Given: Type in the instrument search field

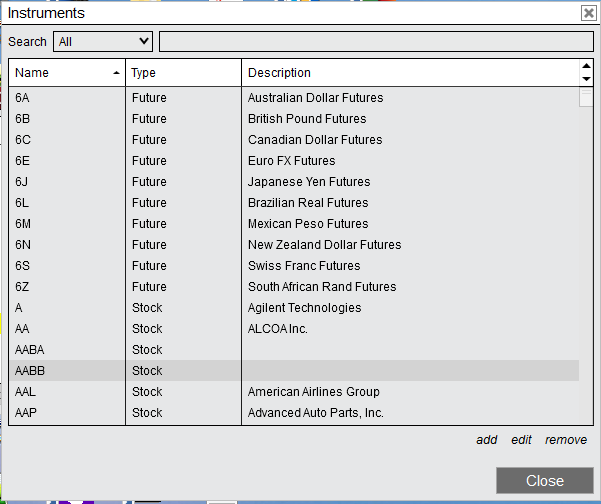Looking at the screenshot, I should coord(376,41).
